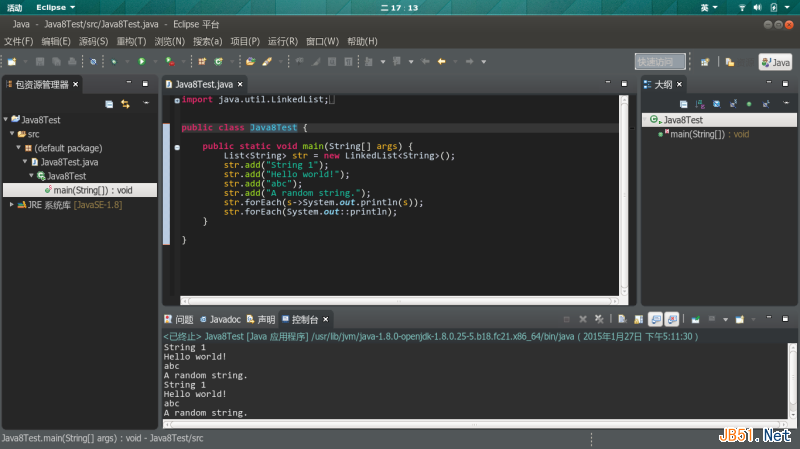Expand the JRE 系统库 library node

coord(11,204)
